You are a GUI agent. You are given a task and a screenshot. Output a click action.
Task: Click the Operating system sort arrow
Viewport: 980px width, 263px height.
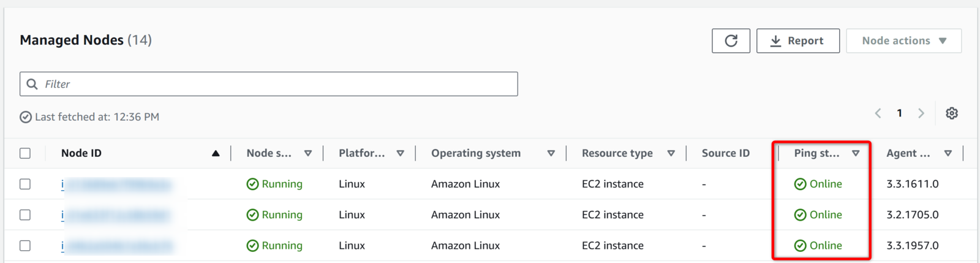coord(551,153)
